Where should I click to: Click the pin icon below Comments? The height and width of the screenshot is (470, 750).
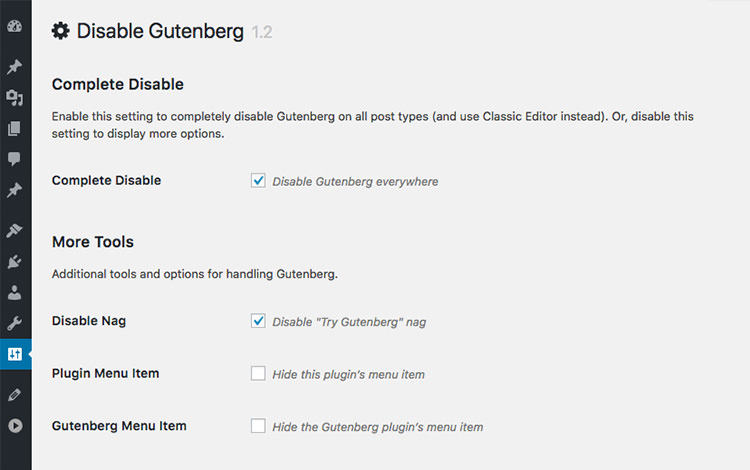pos(15,189)
